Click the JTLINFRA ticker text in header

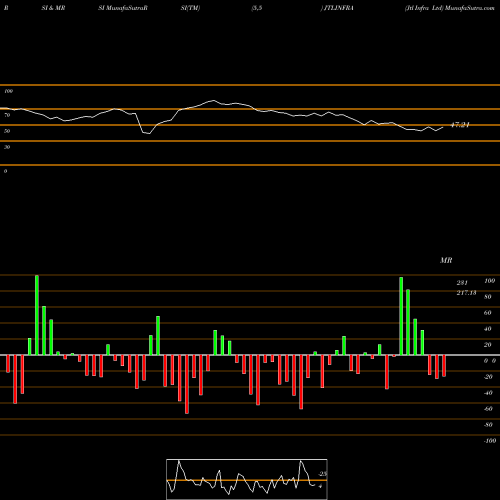point(339,8)
